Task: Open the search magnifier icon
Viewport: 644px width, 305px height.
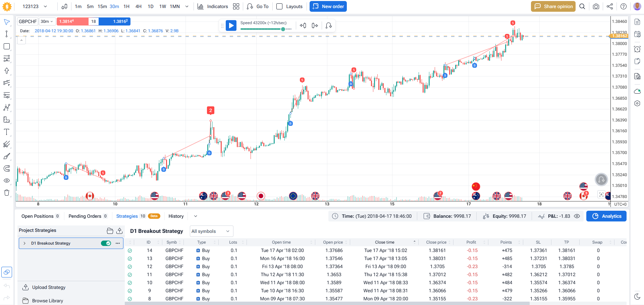Action: coord(582,6)
